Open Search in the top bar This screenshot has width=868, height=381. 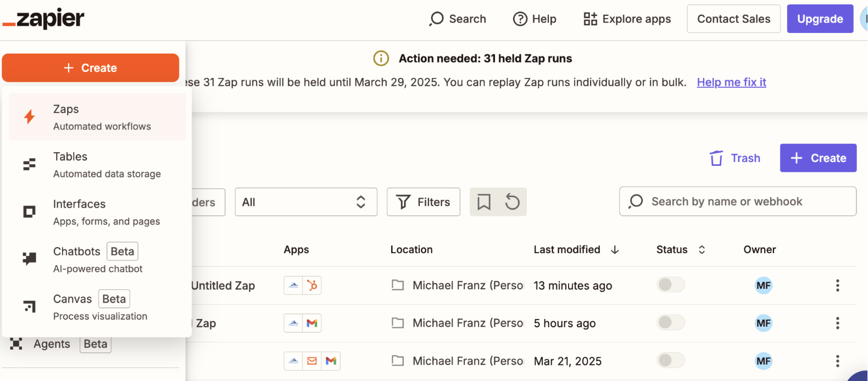tap(458, 19)
